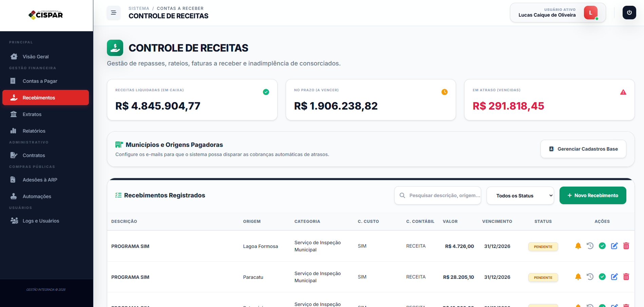Edit the Paracatu row with pencil icon
The height and width of the screenshot is (307, 644).
(x=614, y=277)
